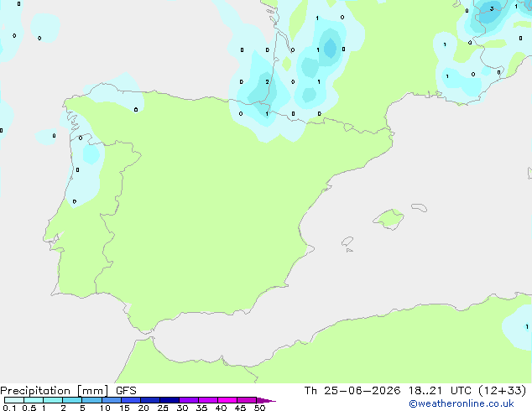Click the arrow-shaped swatch above 50
Image resolution: width=532 pixels, height=411 pixels.
point(265,400)
